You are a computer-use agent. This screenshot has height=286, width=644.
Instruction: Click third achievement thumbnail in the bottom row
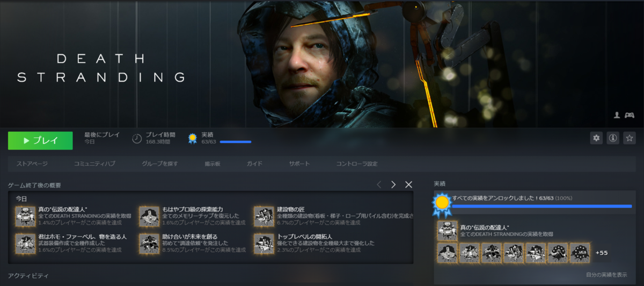491,253
